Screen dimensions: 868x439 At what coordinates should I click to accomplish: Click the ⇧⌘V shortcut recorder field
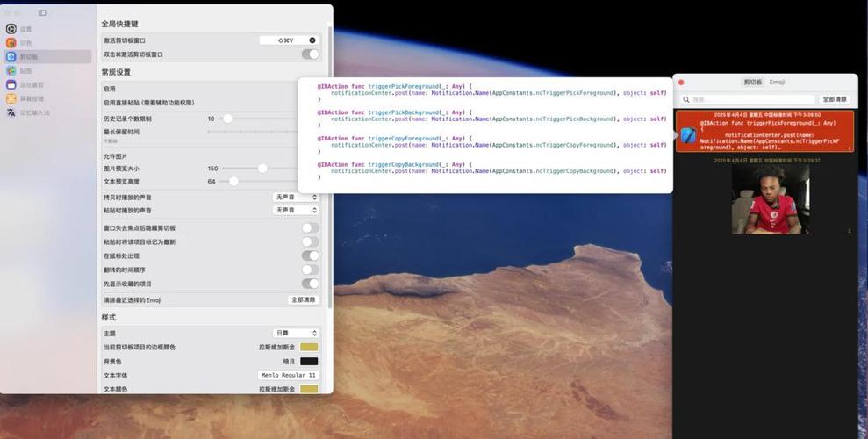coord(289,40)
